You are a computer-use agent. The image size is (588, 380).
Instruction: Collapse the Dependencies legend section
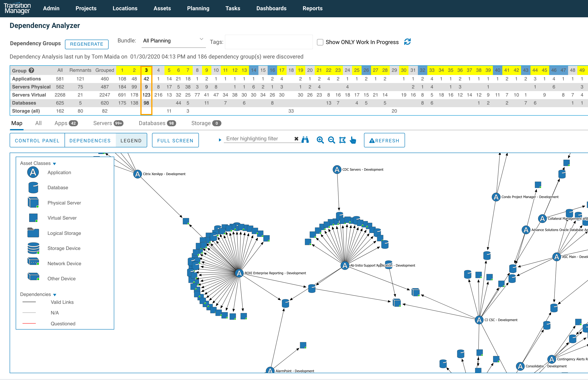(55, 295)
